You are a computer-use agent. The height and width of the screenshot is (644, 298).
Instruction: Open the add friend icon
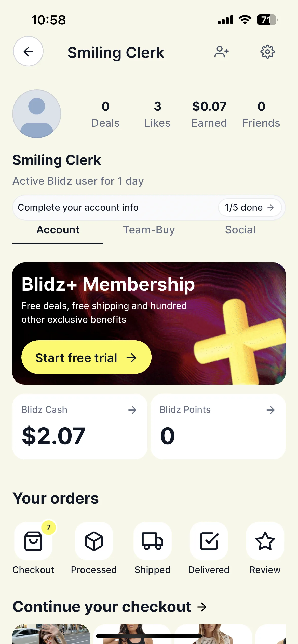(x=222, y=52)
